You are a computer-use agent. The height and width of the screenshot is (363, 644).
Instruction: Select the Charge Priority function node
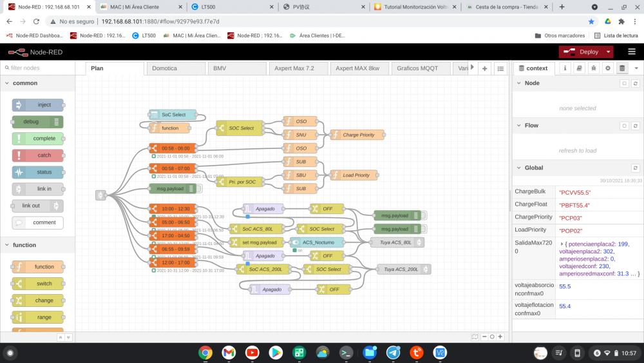click(x=357, y=135)
